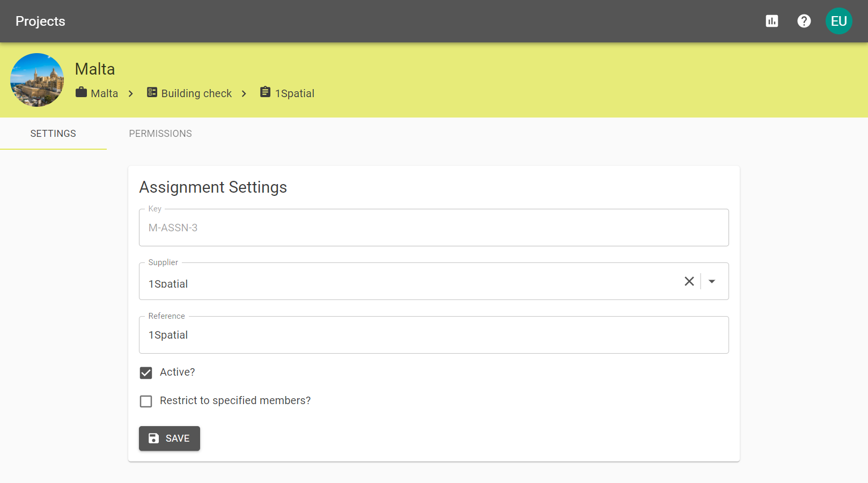Click the Key field M-ASSN-3
868x483 pixels.
click(433, 228)
